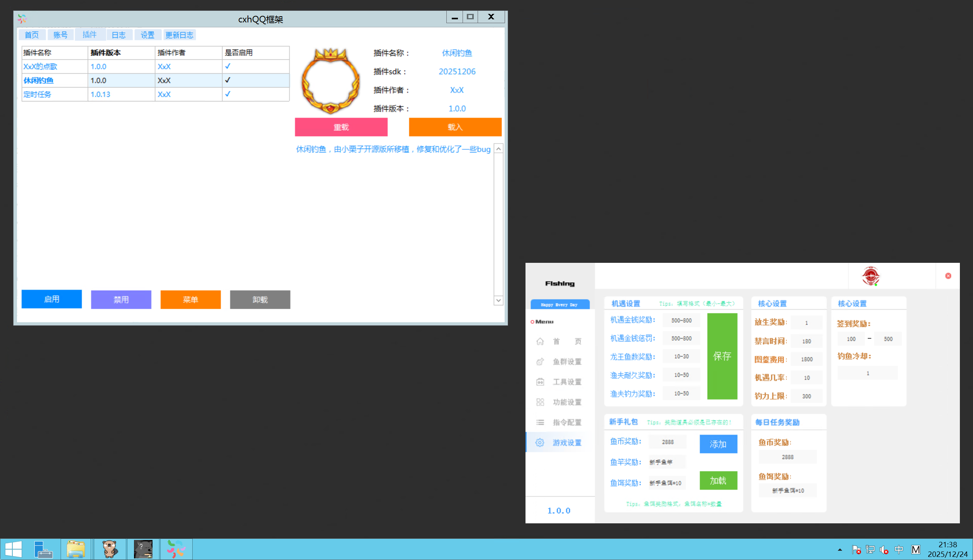The image size is (973, 560).
Task: Expand hidden system tray icons arrow
Action: tap(839, 550)
